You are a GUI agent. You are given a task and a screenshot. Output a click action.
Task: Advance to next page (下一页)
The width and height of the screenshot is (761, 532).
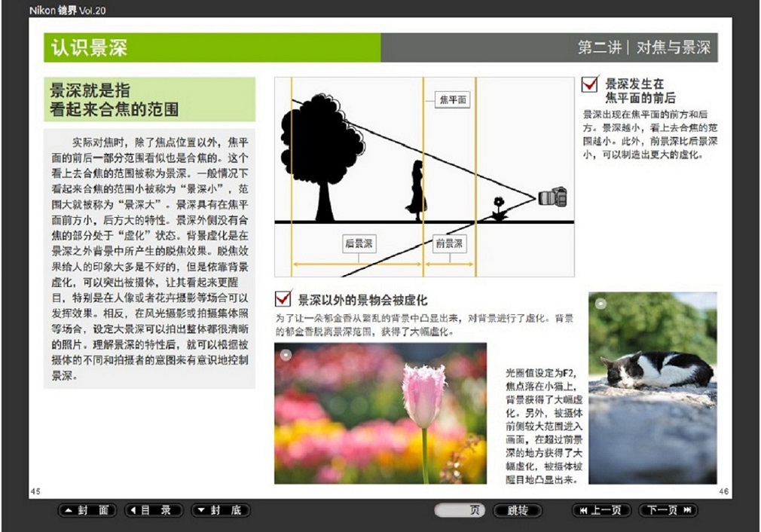tap(668, 510)
